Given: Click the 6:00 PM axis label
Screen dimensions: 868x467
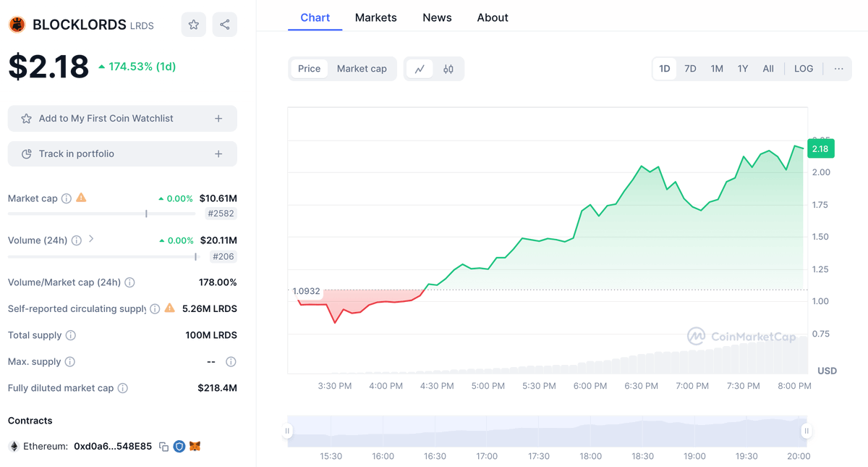Looking at the screenshot, I should (590, 386).
